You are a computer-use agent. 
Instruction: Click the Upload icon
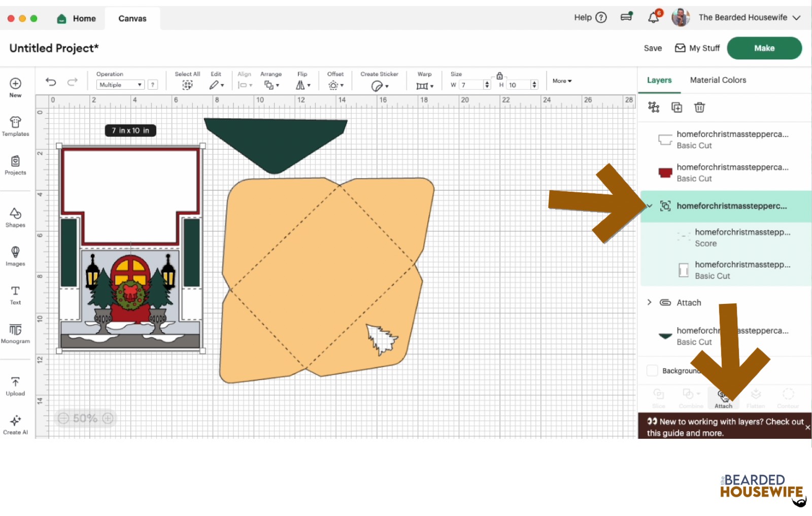coord(15,386)
